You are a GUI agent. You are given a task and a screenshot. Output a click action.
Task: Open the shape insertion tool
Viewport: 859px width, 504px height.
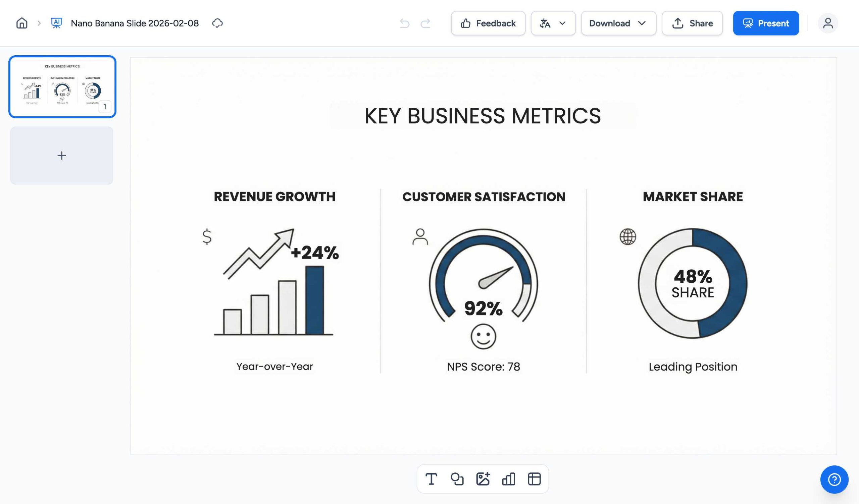click(x=457, y=479)
